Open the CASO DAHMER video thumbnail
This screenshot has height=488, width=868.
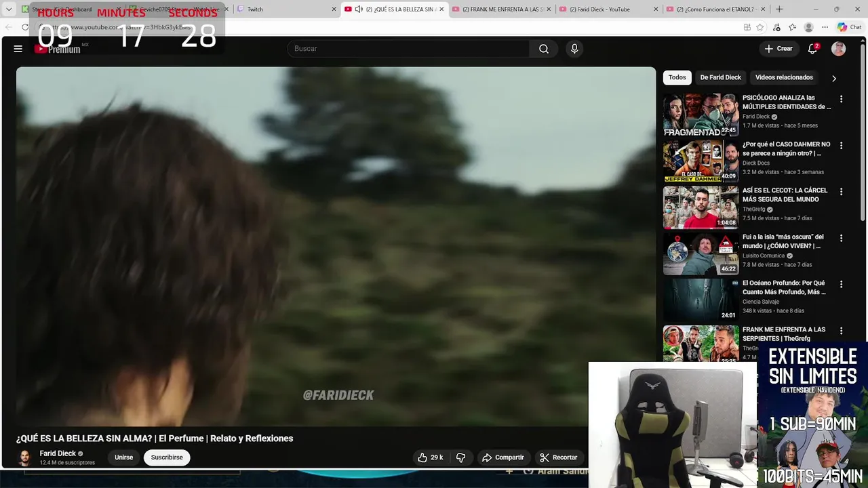(701, 161)
